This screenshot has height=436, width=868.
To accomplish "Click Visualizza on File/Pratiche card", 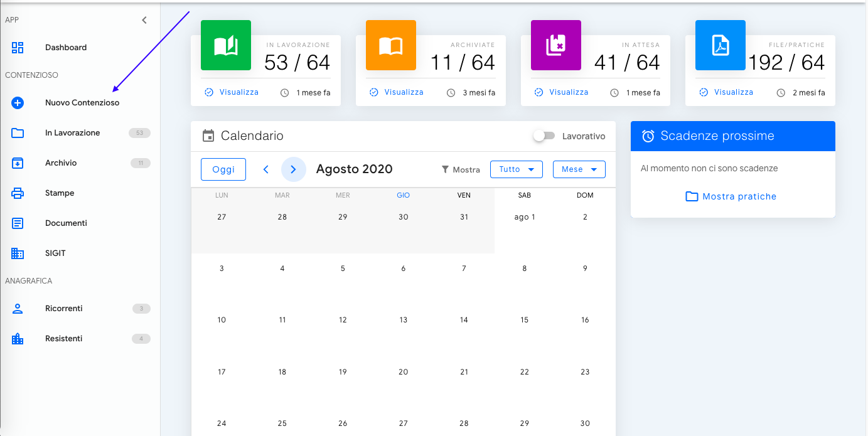I will tap(726, 92).
